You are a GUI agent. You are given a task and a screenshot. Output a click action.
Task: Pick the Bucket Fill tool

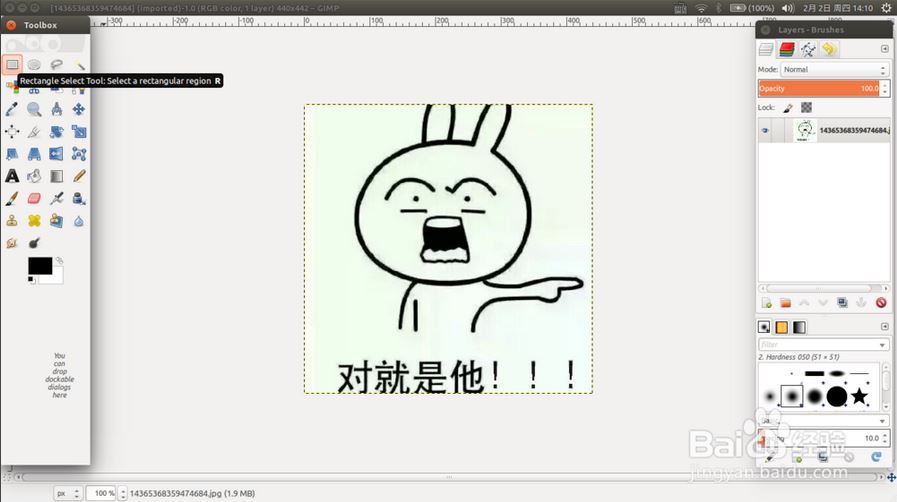pyautogui.click(x=34, y=176)
